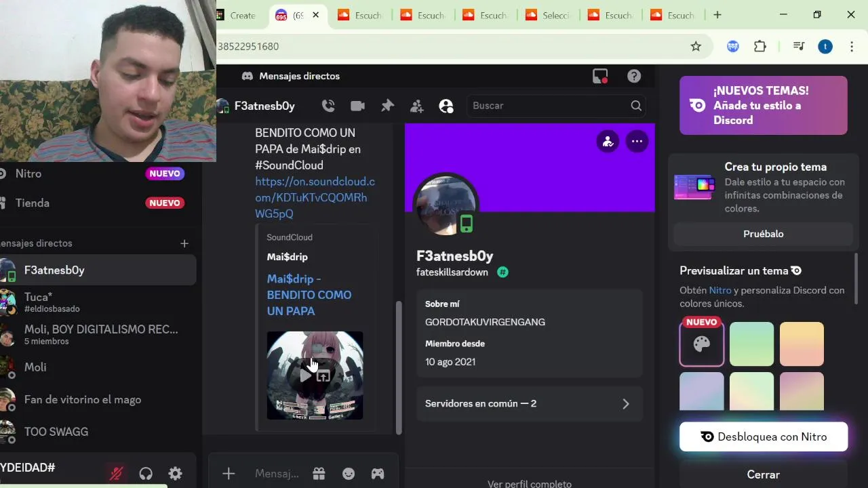Image resolution: width=868 pixels, height=488 pixels.
Task: Select the pale yellow-green theme swatch
Action: point(751,391)
